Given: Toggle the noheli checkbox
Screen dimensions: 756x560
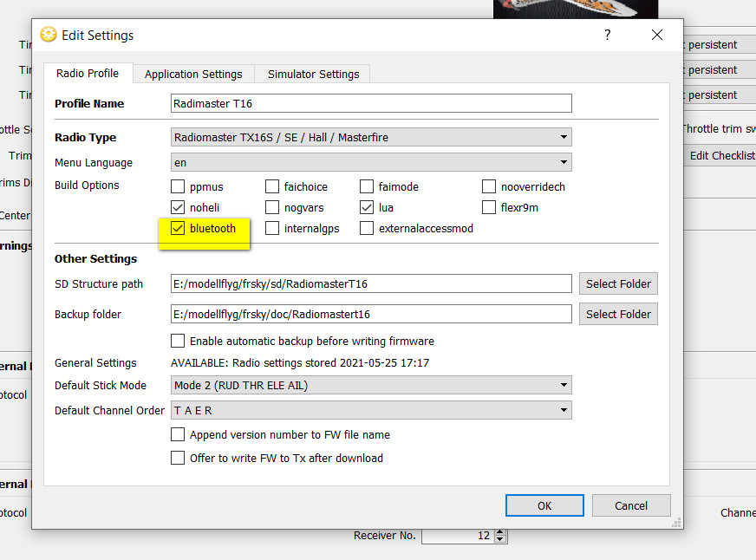Looking at the screenshot, I should tap(178, 208).
